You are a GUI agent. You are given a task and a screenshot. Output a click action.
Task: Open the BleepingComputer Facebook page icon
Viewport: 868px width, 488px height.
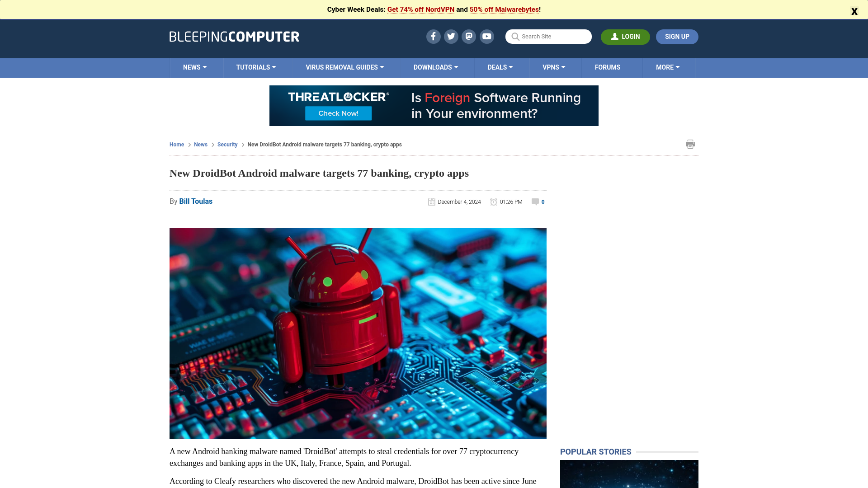433,37
